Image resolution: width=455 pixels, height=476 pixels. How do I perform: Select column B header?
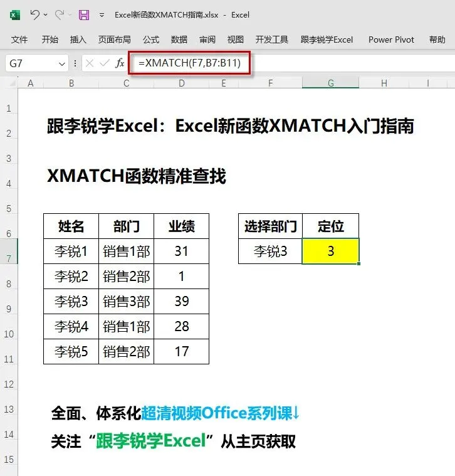(x=71, y=83)
